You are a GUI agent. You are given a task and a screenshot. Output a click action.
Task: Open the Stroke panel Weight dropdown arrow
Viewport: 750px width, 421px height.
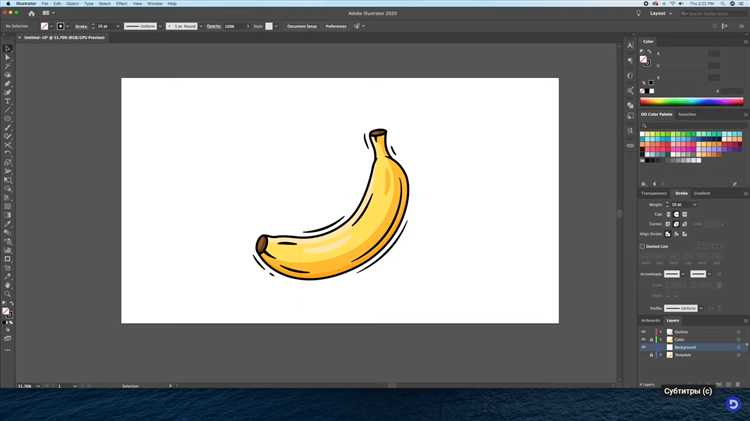click(x=695, y=205)
